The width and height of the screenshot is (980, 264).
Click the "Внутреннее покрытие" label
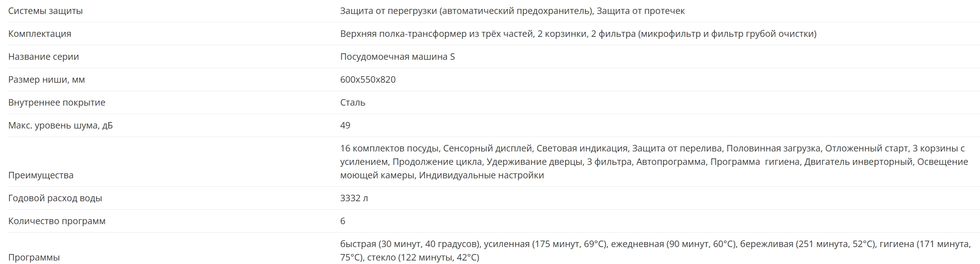(x=57, y=103)
